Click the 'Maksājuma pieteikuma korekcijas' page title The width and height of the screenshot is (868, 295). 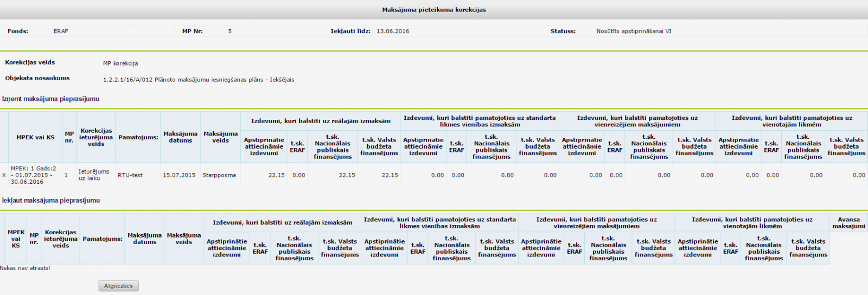(434, 10)
